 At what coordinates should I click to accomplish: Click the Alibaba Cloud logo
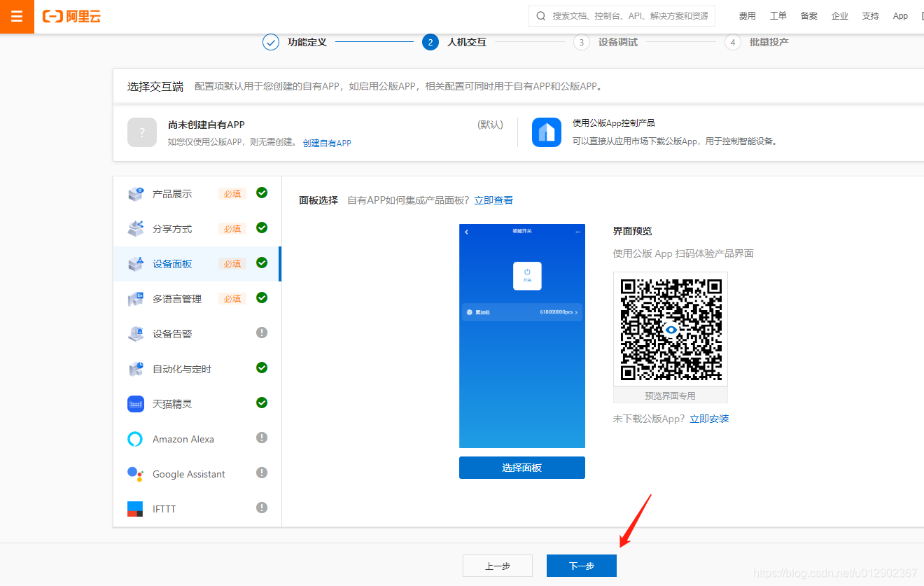(x=71, y=16)
